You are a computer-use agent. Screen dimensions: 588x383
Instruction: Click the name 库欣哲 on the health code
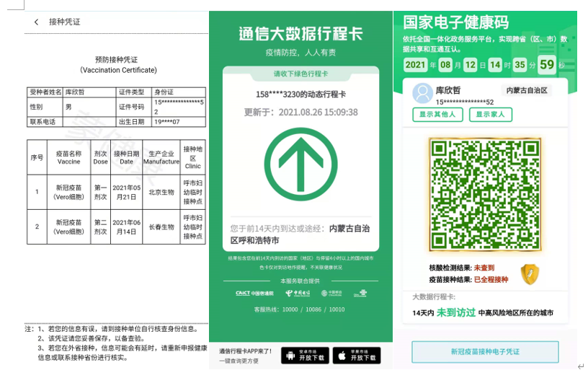pos(448,90)
